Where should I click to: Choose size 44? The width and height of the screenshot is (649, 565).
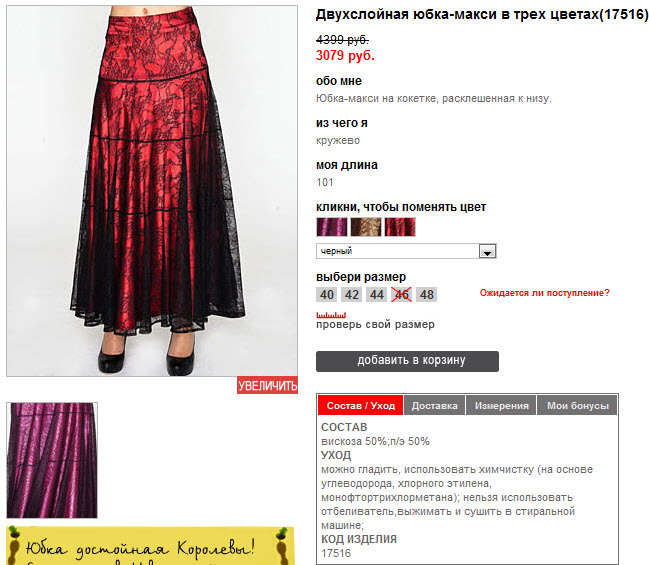pyautogui.click(x=377, y=295)
